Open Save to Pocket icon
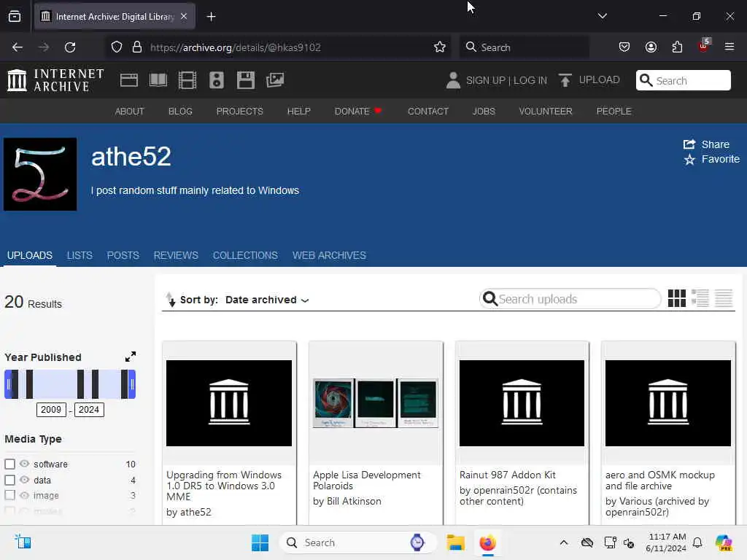 click(624, 47)
